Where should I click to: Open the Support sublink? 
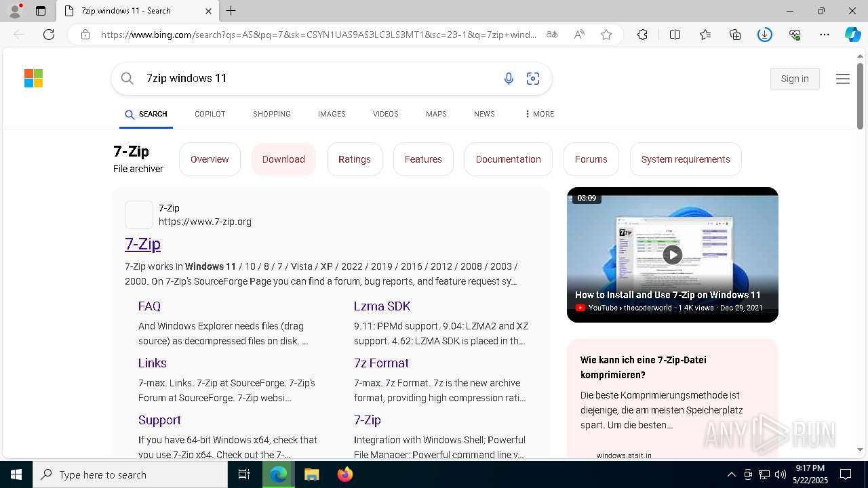[159, 420]
